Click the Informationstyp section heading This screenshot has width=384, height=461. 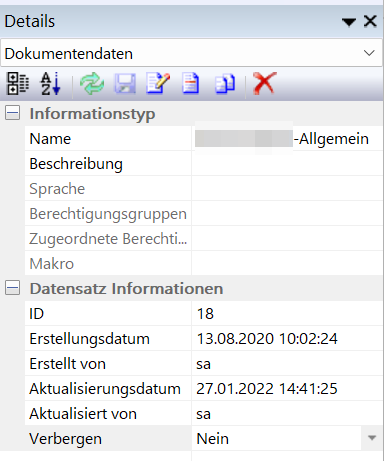92,114
